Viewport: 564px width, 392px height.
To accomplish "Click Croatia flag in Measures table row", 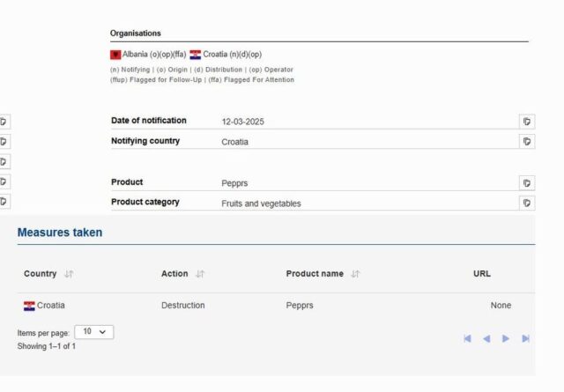I will pos(29,306).
